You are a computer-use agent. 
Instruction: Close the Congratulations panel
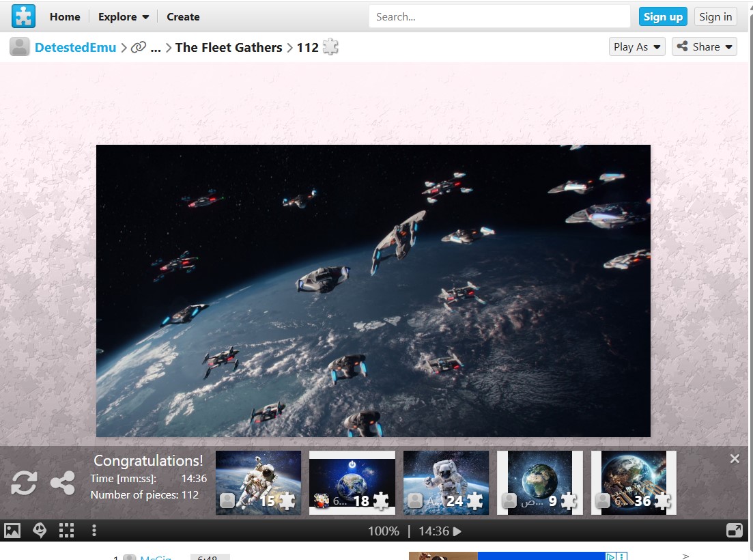(x=735, y=459)
